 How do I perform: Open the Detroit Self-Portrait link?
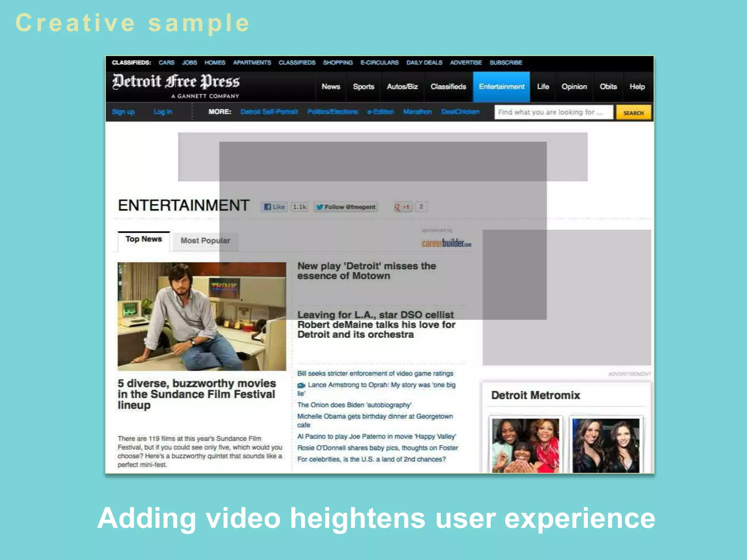pos(269,112)
